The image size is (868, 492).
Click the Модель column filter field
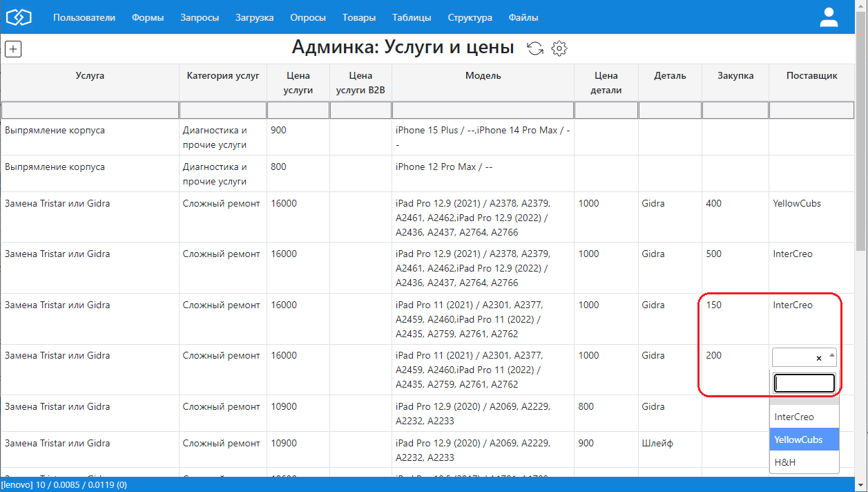(x=483, y=110)
